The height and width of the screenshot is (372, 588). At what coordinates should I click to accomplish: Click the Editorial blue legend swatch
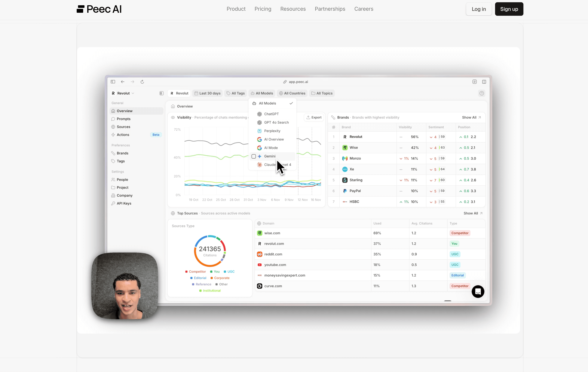click(191, 278)
